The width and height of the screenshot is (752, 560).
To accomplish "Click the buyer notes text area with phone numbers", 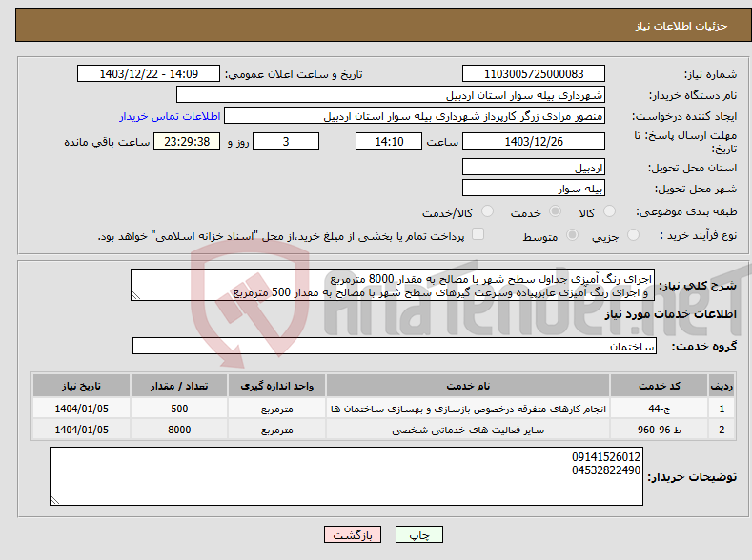I will 346,476.
